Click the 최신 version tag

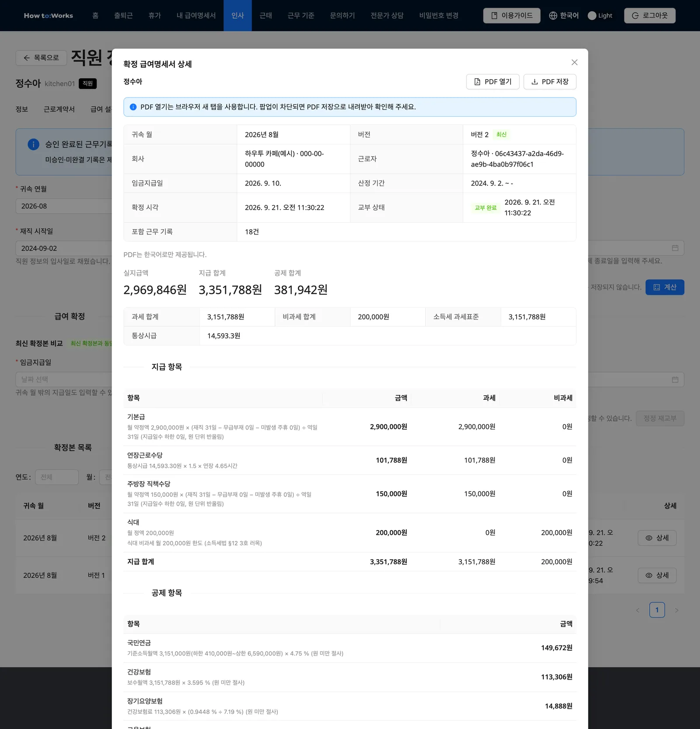[x=501, y=135]
